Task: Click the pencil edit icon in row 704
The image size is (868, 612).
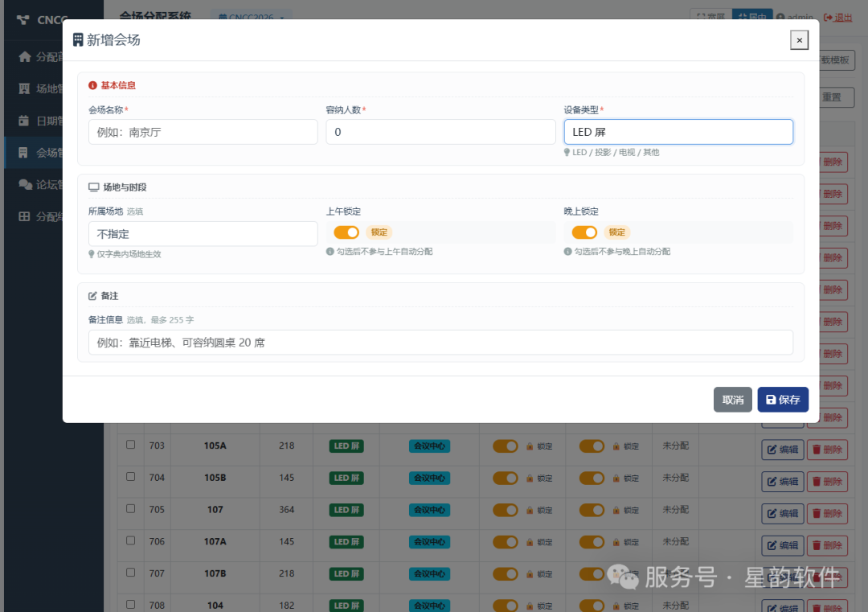Action: [772, 482]
